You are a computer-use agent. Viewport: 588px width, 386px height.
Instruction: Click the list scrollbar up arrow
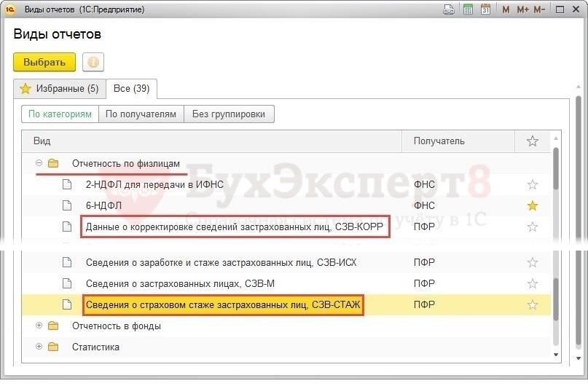[x=556, y=138]
